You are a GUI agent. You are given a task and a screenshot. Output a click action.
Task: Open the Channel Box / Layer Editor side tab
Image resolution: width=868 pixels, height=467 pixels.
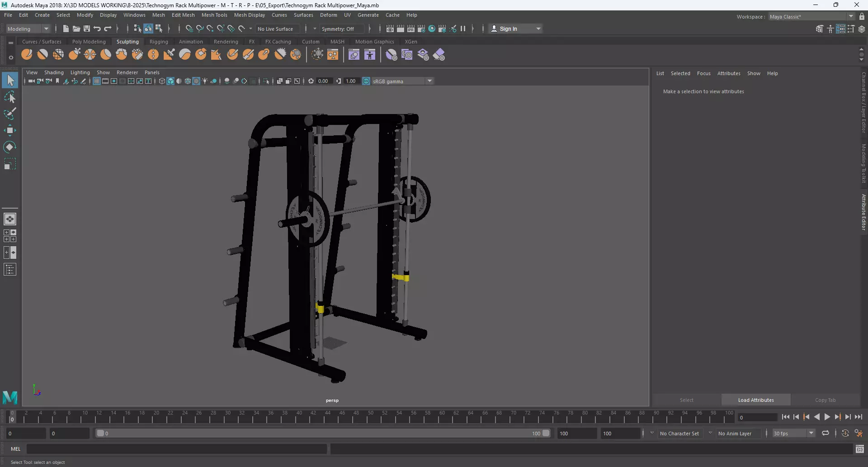[x=863, y=102]
